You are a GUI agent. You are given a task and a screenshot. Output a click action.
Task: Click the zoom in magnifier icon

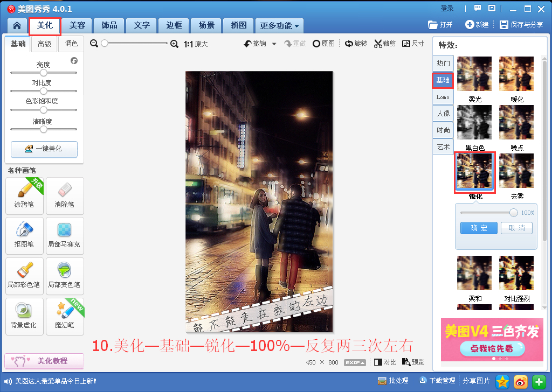point(174,44)
